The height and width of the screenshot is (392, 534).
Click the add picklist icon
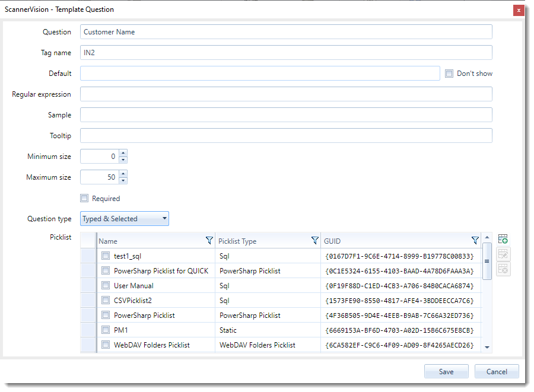click(503, 239)
